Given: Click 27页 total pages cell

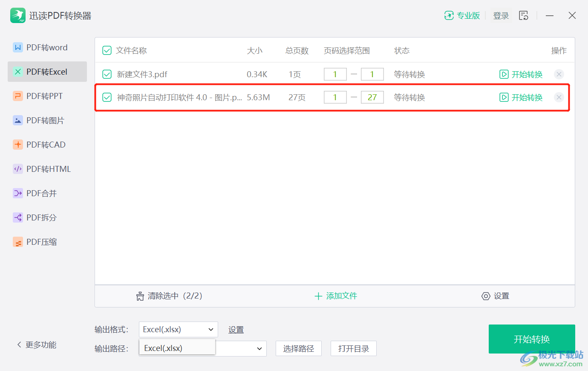Looking at the screenshot, I should (x=297, y=97).
